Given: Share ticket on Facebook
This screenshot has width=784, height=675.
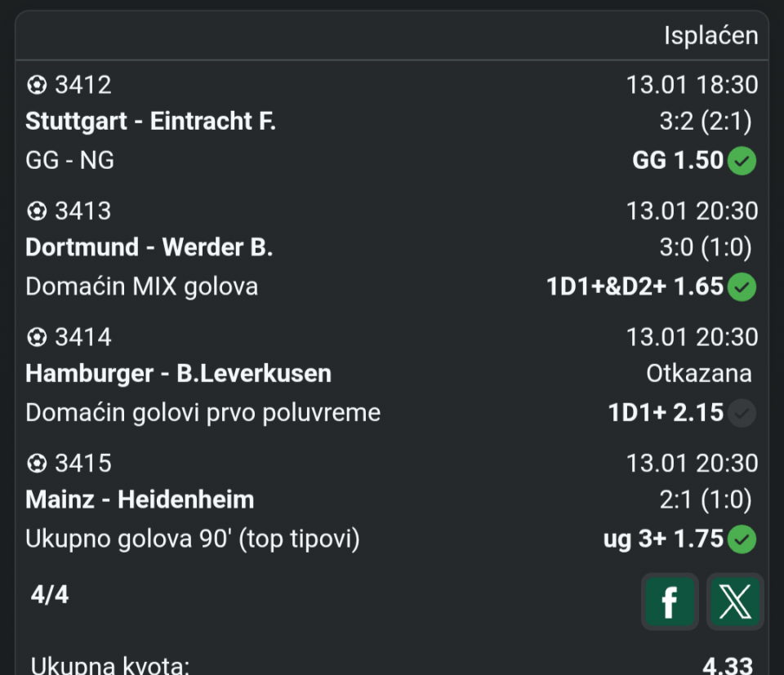Looking at the screenshot, I should (x=670, y=602).
